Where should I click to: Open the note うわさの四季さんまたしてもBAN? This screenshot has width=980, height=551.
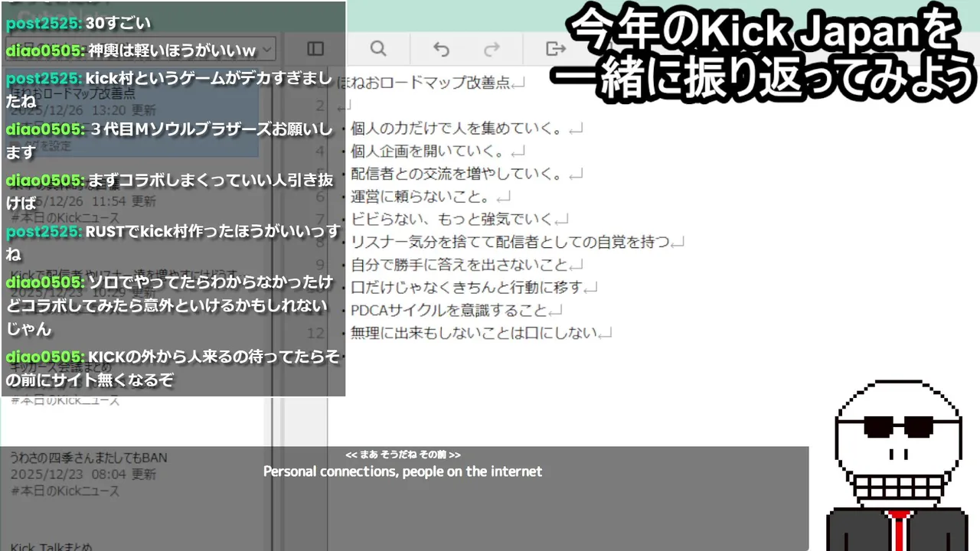pyautogui.click(x=89, y=458)
